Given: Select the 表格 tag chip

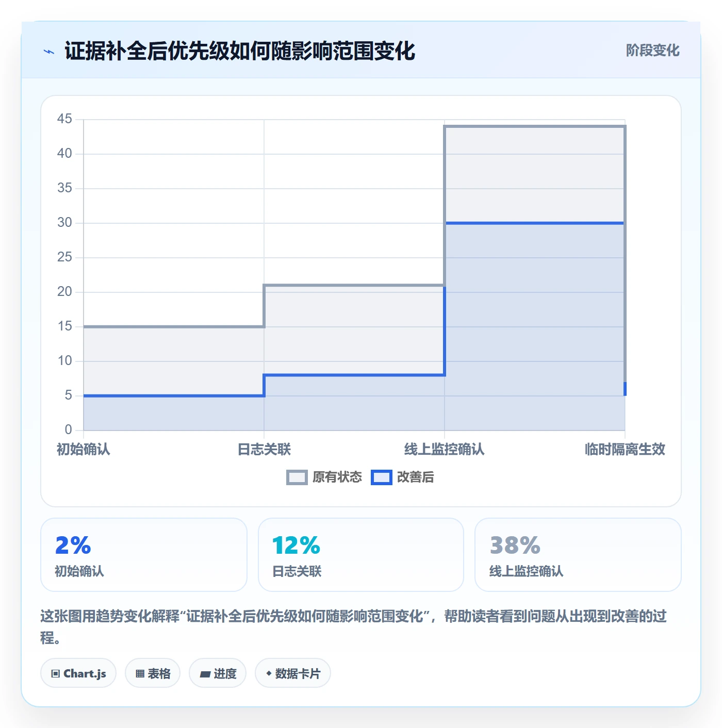Looking at the screenshot, I should click(x=153, y=673).
